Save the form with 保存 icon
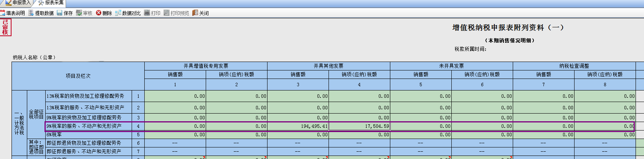Image resolution: width=644 pixels, height=159 pixels. click(59, 13)
